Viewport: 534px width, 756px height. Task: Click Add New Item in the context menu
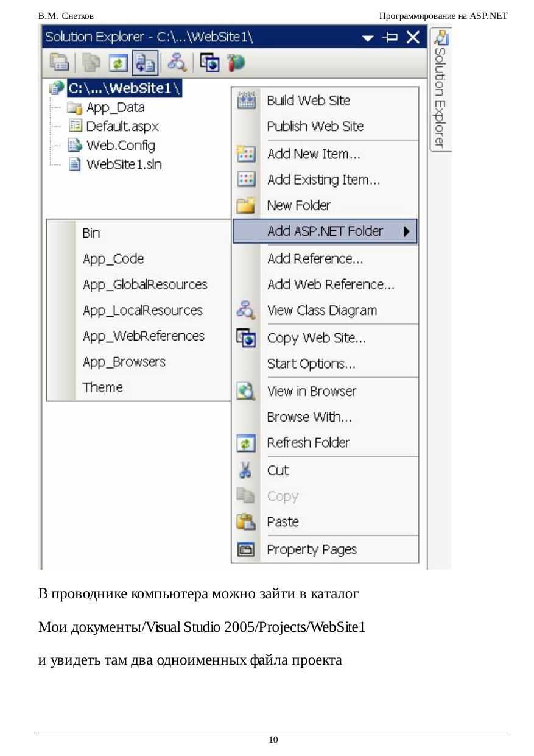tap(313, 154)
